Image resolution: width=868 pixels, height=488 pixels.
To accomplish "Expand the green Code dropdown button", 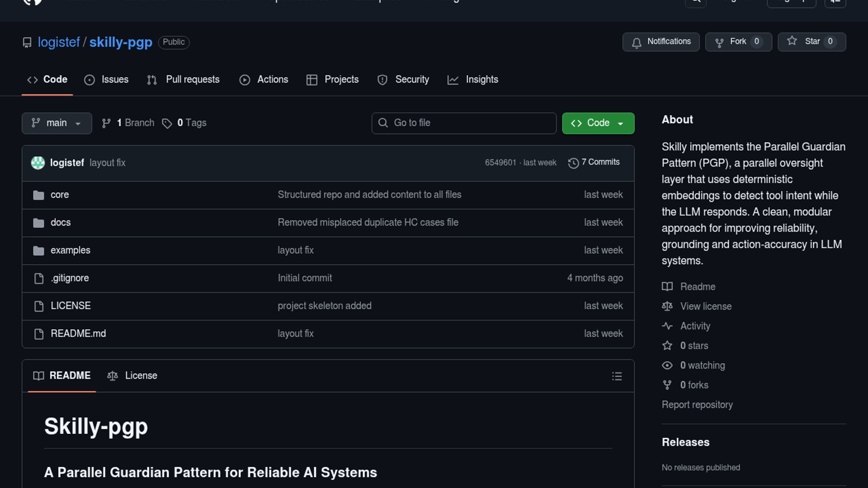I will 598,123.
